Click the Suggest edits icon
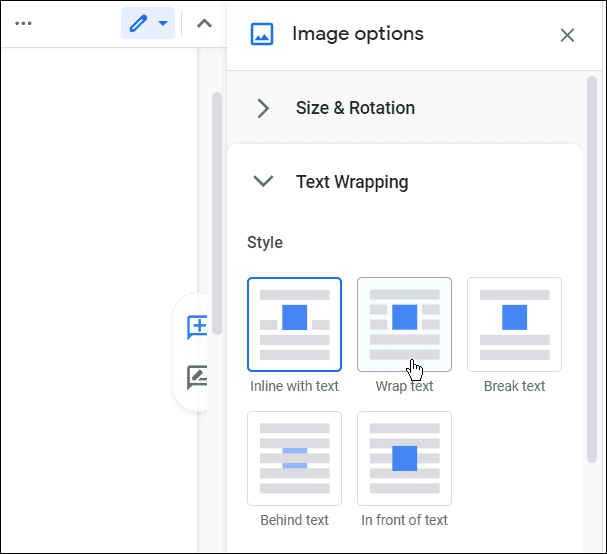The height and width of the screenshot is (554, 607). (197, 377)
